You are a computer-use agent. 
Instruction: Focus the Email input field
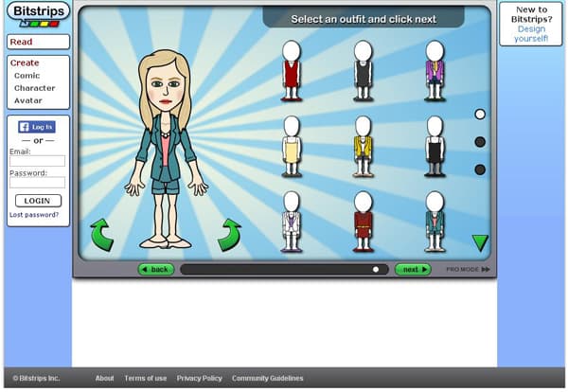pos(37,161)
